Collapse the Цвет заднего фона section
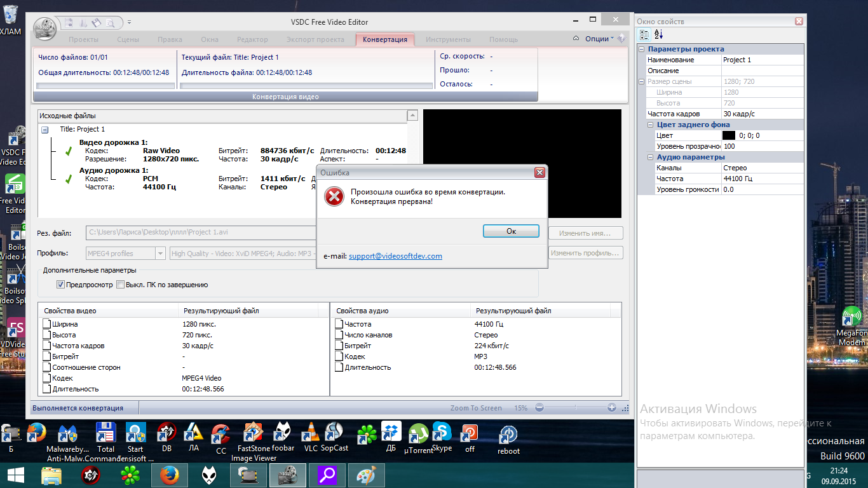The height and width of the screenshot is (488, 868). click(x=651, y=125)
